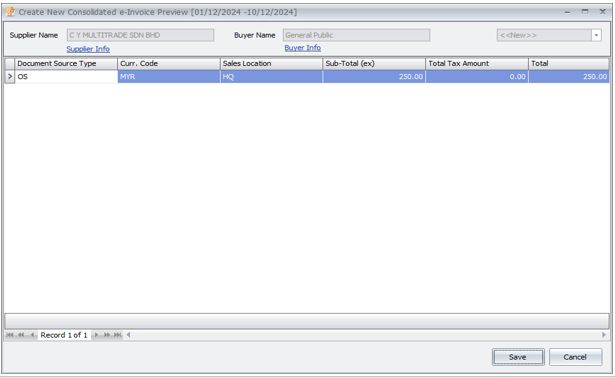Select the HQ sales location cell

point(271,76)
